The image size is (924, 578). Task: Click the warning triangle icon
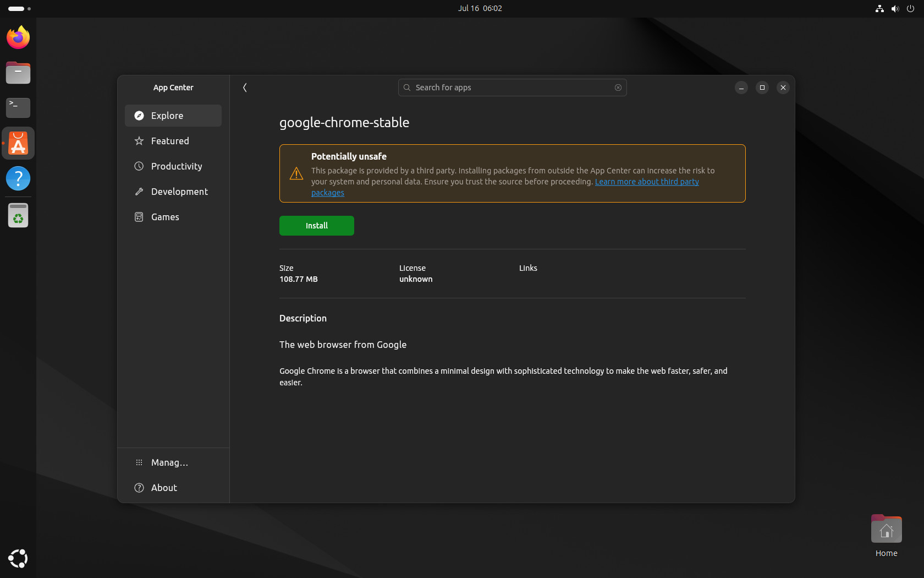pos(296,173)
